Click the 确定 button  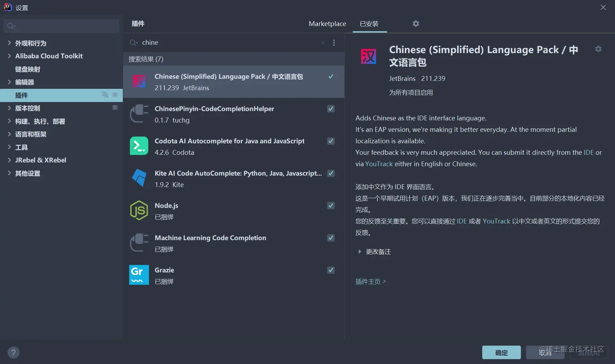[502, 353]
